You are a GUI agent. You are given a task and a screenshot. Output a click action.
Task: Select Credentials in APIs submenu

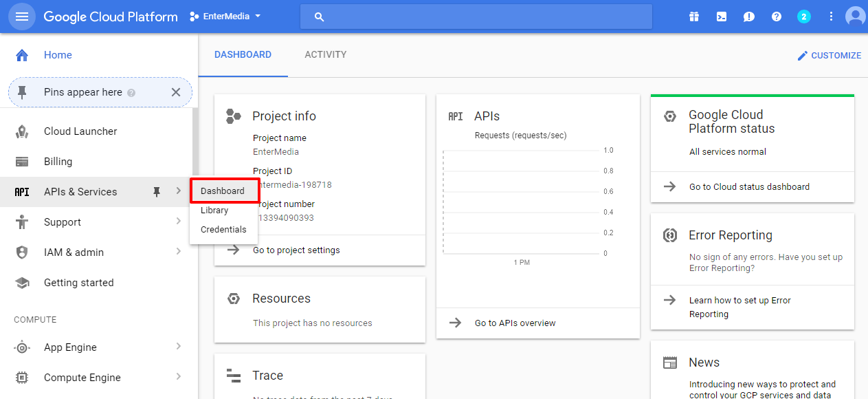(x=224, y=230)
